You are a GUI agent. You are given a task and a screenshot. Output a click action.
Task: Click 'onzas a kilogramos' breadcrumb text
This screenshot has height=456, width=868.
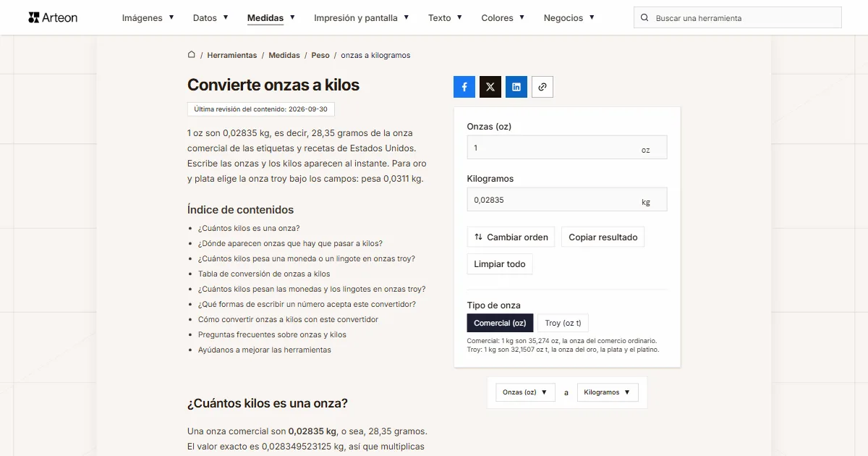375,55
